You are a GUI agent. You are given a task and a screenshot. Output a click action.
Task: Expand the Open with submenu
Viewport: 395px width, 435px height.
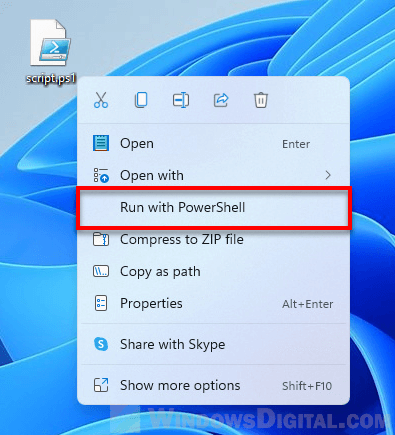pos(213,175)
